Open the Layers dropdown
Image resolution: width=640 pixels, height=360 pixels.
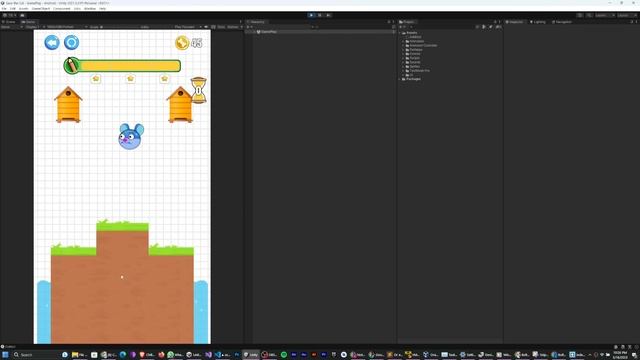tap(604, 15)
